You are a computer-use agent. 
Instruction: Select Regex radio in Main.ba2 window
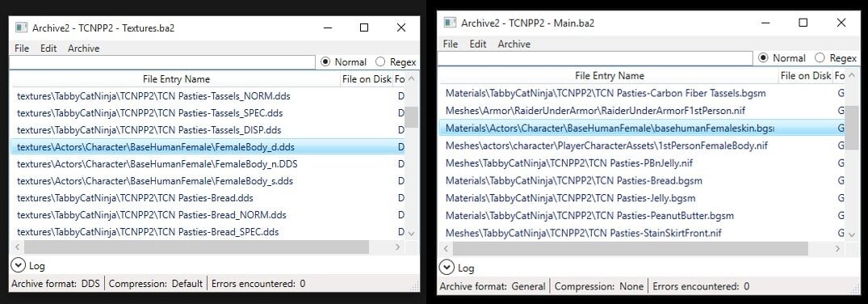pos(820,57)
